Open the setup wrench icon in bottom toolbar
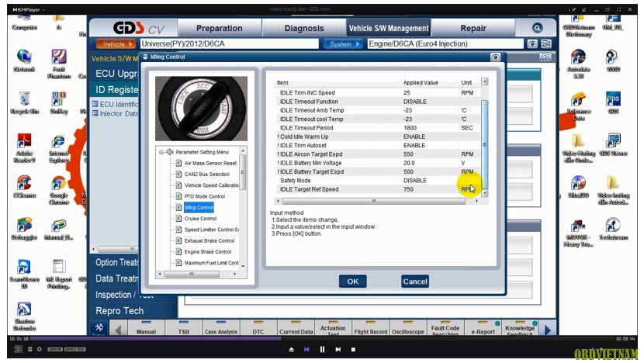Viewport: 644px width, 363px height. coord(99,327)
